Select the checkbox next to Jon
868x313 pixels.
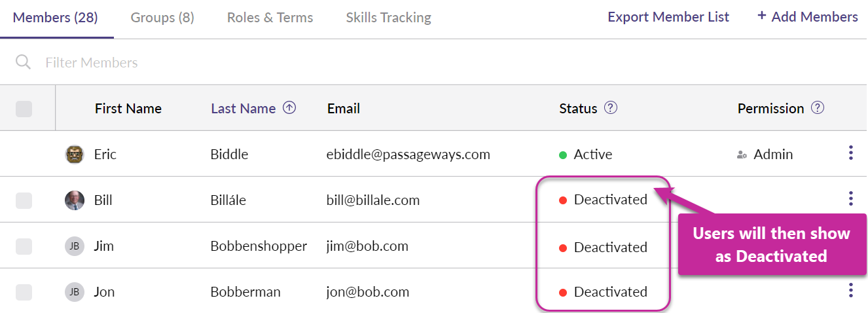pyautogui.click(x=24, y=292)
